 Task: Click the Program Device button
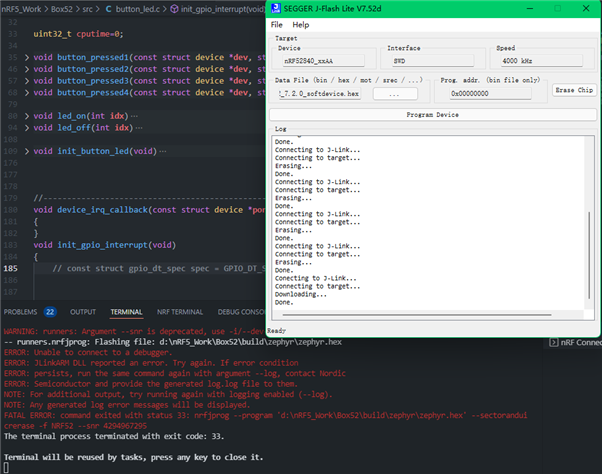[x=432, y=115]
